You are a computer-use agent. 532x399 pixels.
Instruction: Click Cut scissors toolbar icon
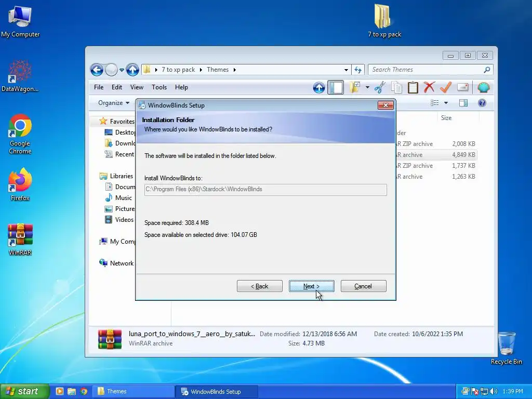[380, 87]
